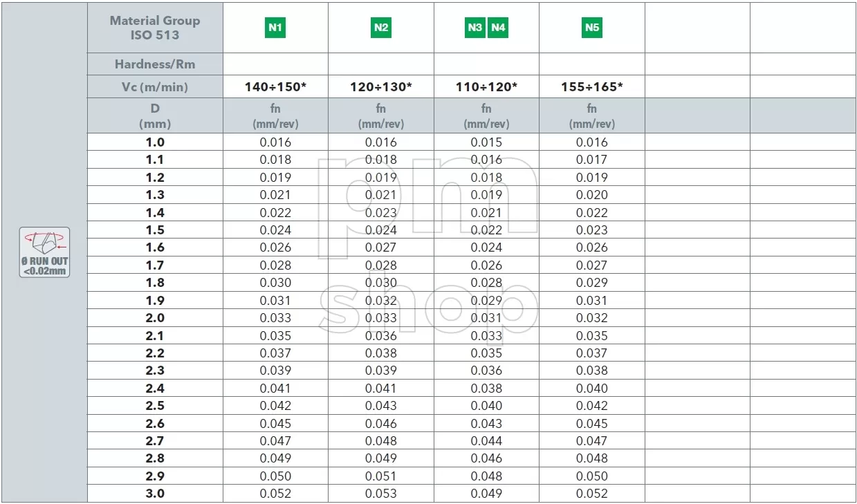Select the Material Group ISO 513 header

pyautogui.click(x=155, y=28)
